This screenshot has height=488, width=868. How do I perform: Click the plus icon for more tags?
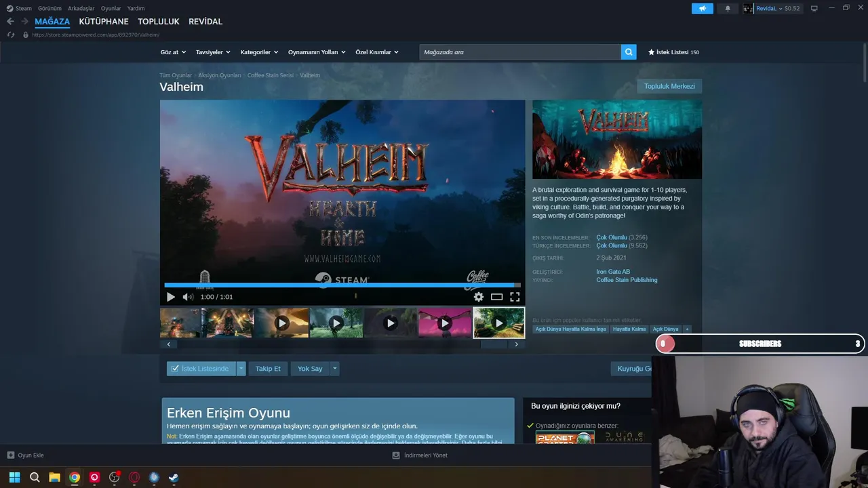click(687, 329)
